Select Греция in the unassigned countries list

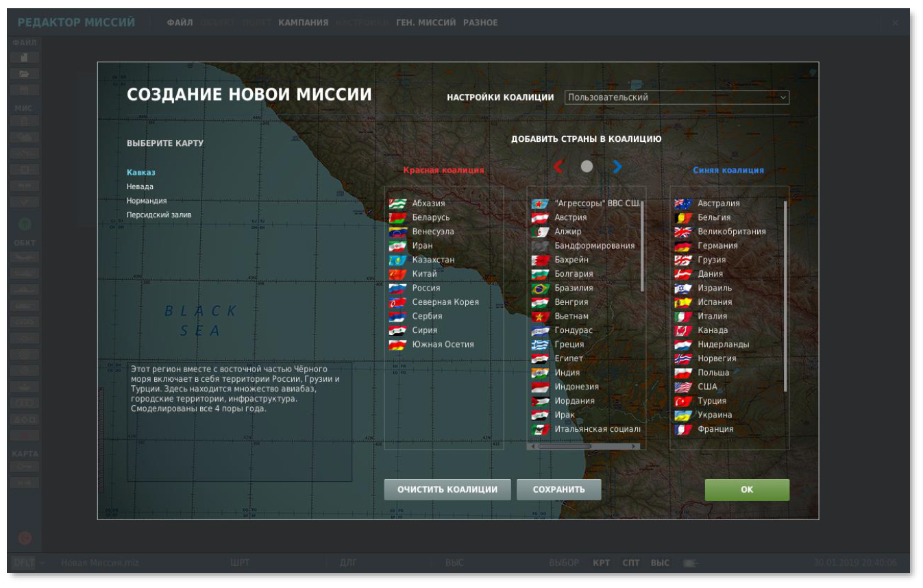pos(569,345)
